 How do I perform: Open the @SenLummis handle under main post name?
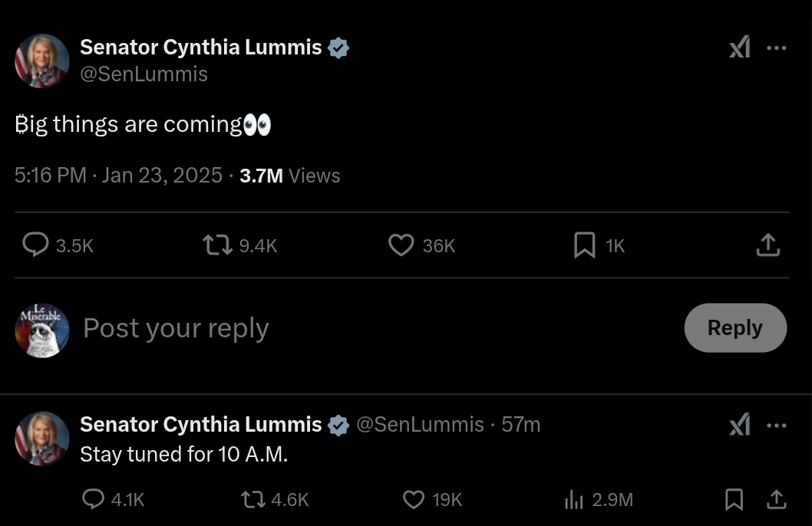tap(144, 74)
